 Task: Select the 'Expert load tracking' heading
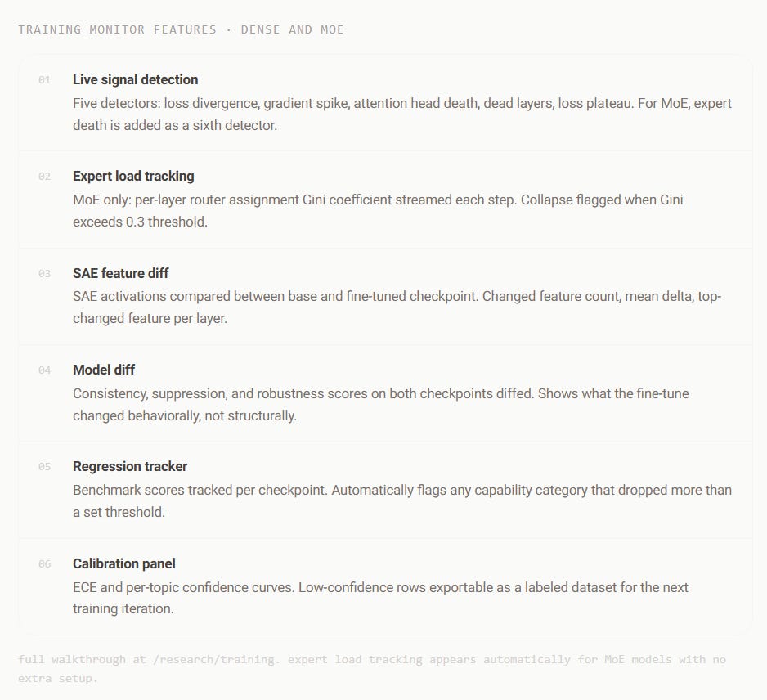pos(133,176)
